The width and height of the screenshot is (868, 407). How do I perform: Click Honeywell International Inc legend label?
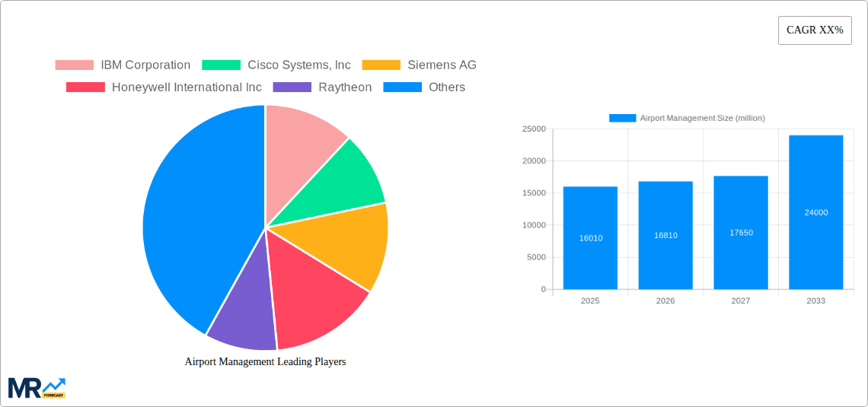[187, 87]
